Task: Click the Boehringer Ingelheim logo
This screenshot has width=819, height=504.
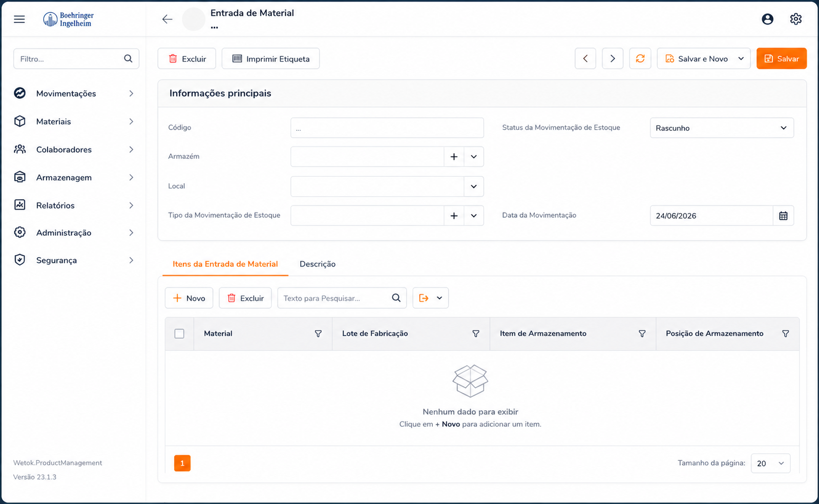Action: pyautogui.click(x=68, y=19)
